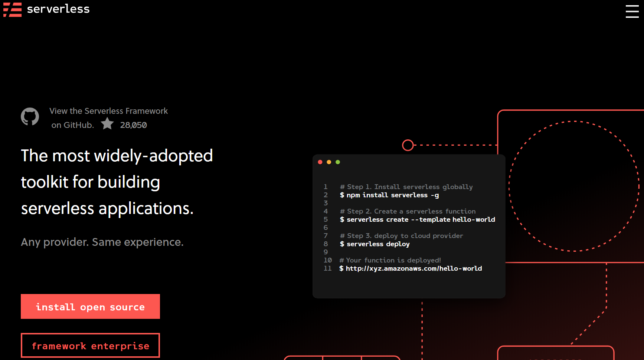Screen dimensions: 644x360
Task: Select "# Step 2. Create a serverless function" comment
Action: point(408,211)
